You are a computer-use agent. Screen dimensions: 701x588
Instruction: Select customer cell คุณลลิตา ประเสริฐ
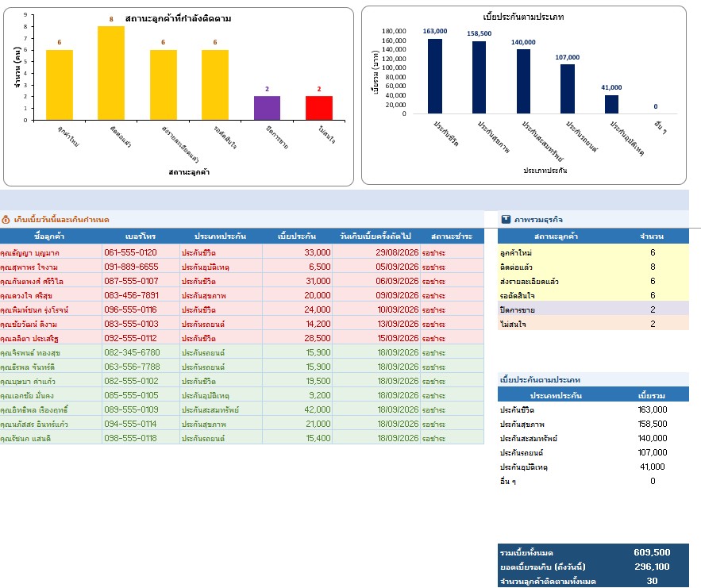click(51, 338)
